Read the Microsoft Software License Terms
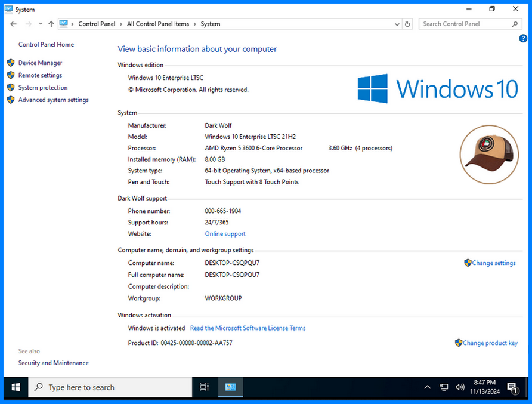The width and height of the screenshot is (532, 404). [x=248, y=328]
